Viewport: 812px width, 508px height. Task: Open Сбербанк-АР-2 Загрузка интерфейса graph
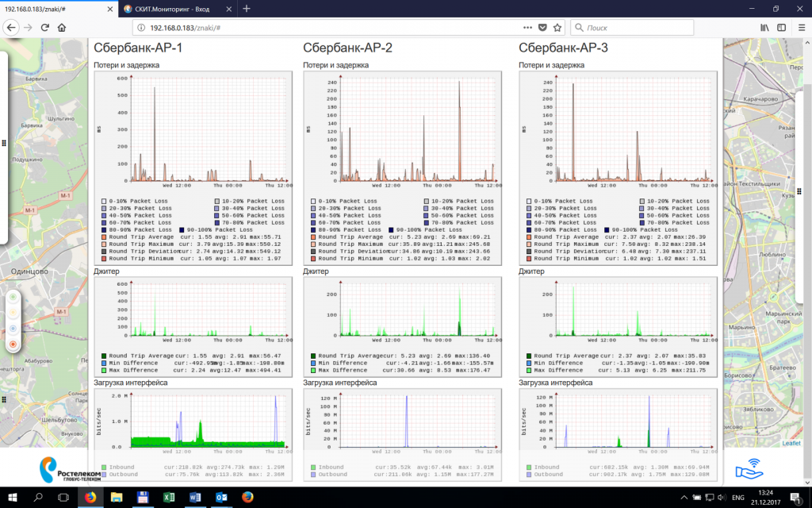[402, 434]
